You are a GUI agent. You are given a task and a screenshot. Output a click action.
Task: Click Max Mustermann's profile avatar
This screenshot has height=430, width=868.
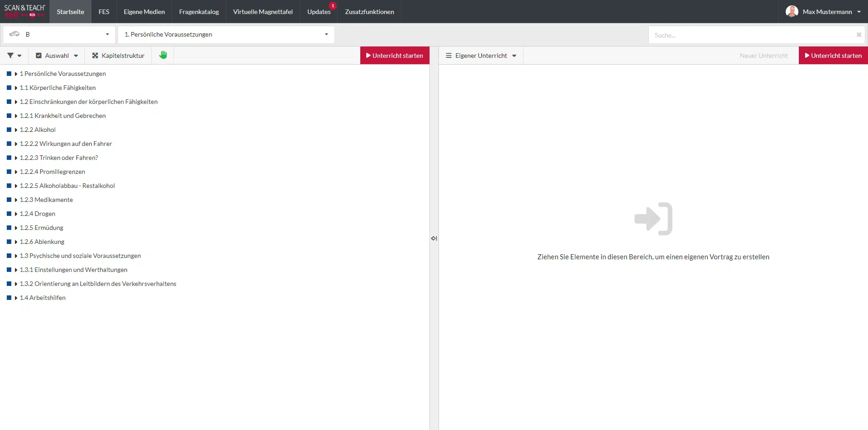point(792,12)
